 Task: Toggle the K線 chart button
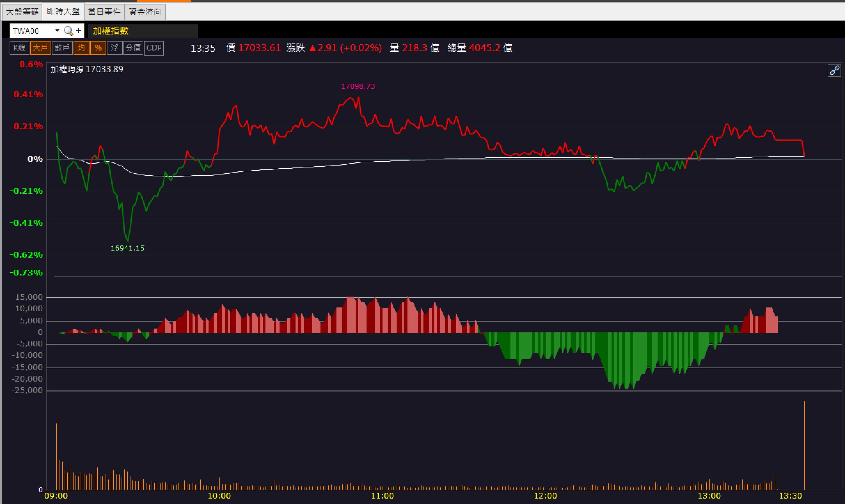pyautogui.click(x=20, y=48)
